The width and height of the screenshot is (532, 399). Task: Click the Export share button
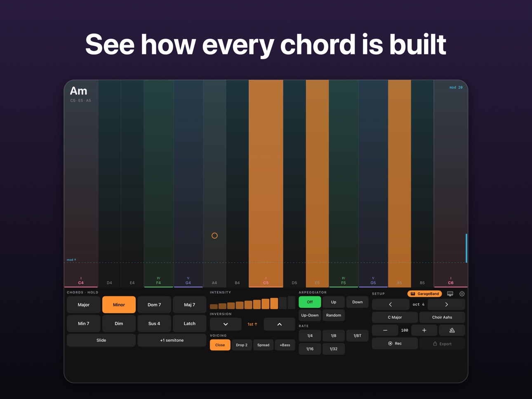coord(442,343)
